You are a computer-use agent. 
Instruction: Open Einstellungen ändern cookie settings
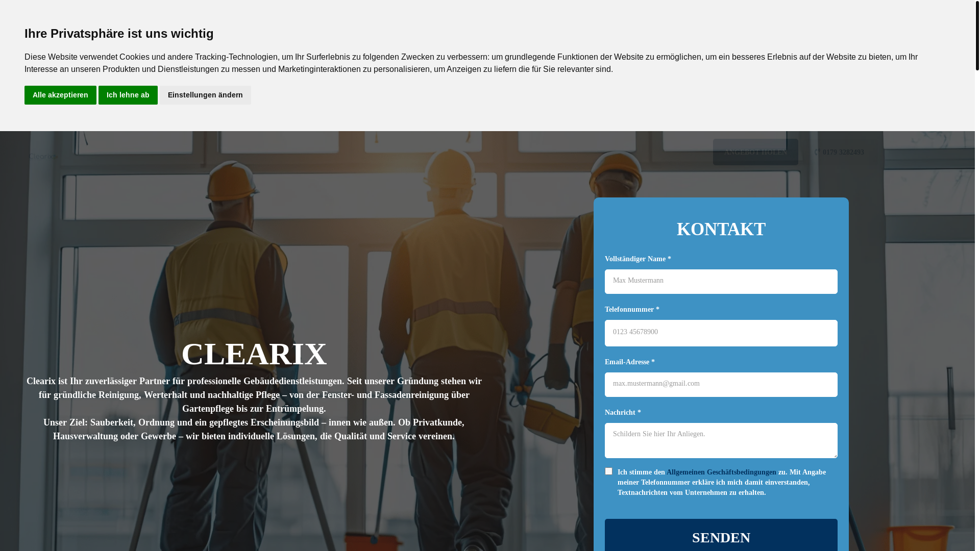(x=205, y=95)
